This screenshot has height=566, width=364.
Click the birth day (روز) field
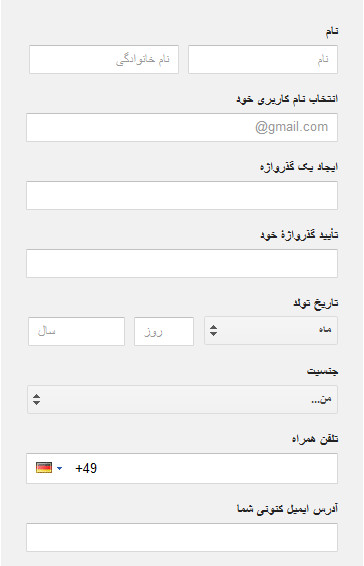(164, 331)
